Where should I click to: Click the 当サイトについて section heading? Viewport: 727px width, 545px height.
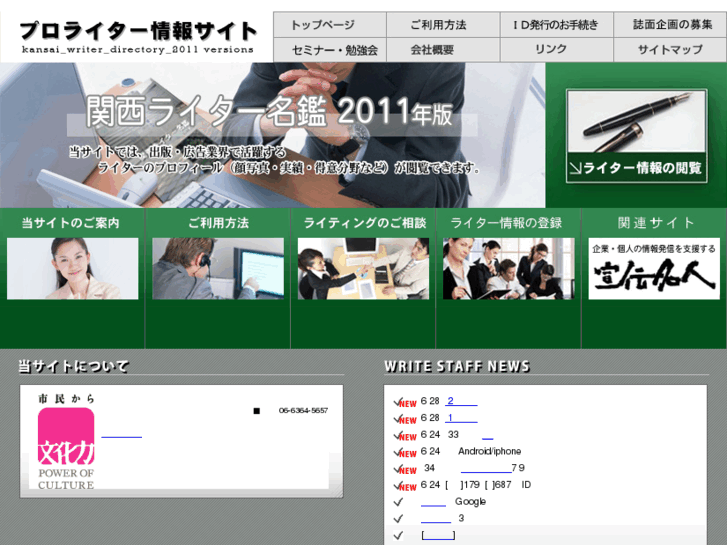click(73, 366)
